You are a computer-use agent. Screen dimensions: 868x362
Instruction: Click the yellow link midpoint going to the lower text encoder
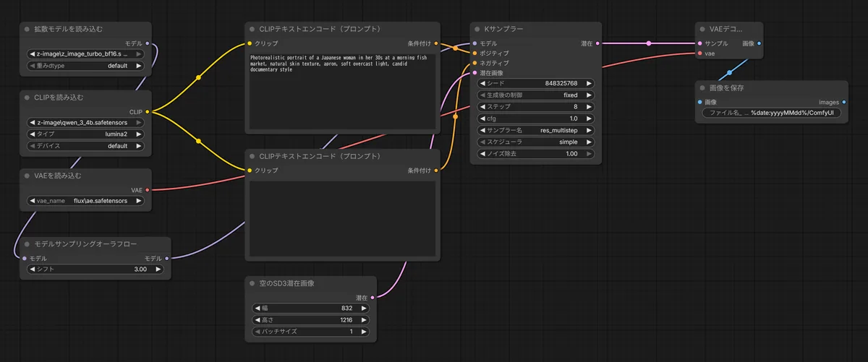198,141
